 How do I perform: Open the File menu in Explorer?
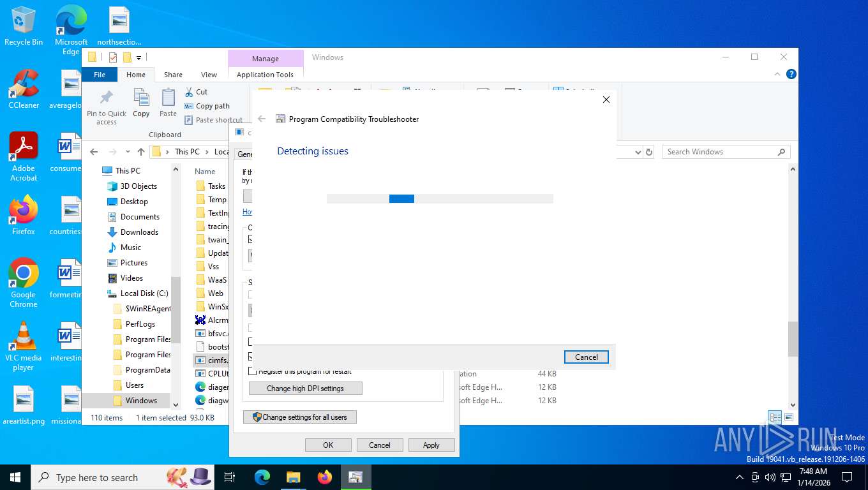pos(100,75)
